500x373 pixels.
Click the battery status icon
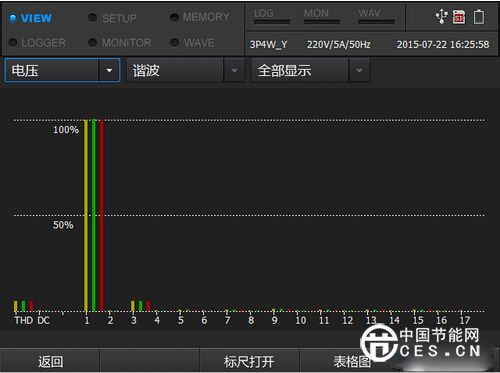(479, 17)
